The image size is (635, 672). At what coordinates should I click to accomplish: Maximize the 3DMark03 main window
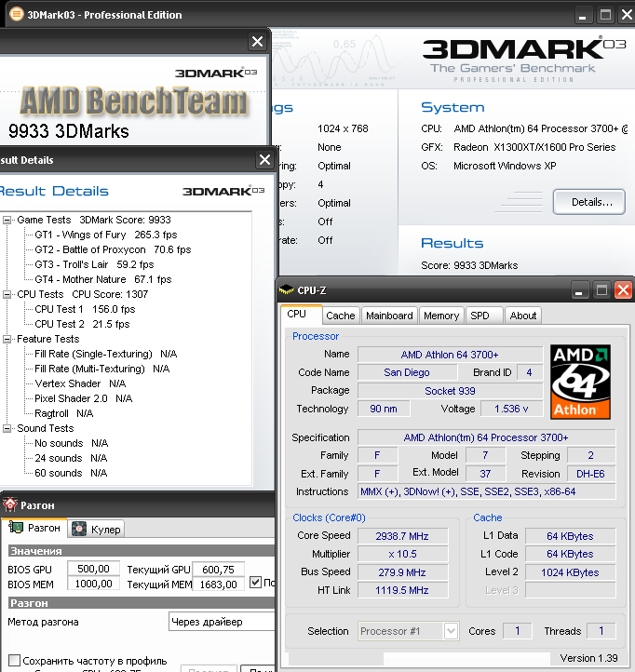click(x=605, y=15)
